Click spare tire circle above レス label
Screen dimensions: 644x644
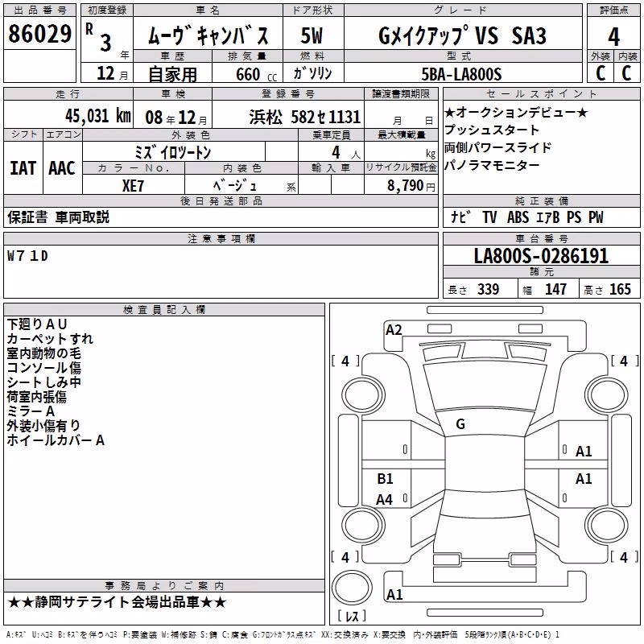click(x=352, y=587)
